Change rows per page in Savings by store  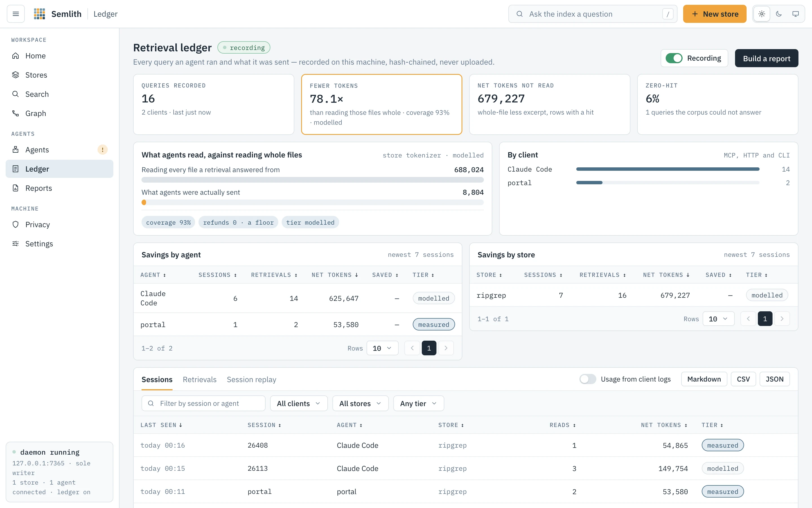[x=718, y=319]
